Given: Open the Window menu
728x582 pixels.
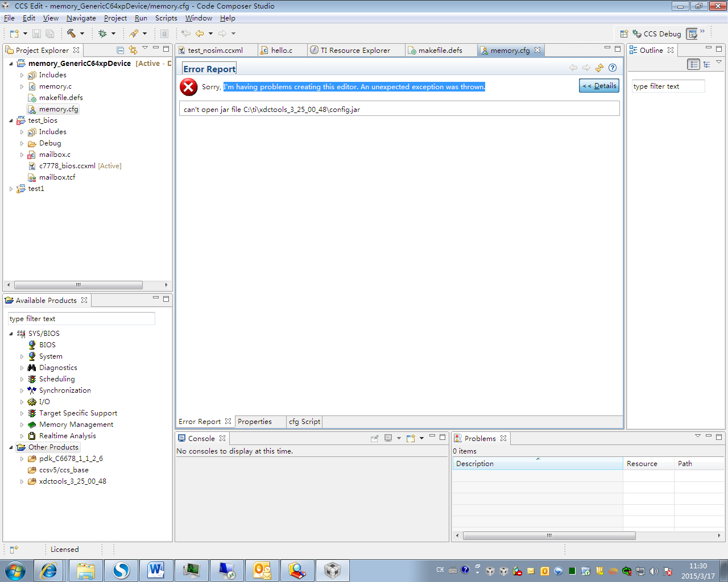Looking at the screenshot, I should point(198,18).
